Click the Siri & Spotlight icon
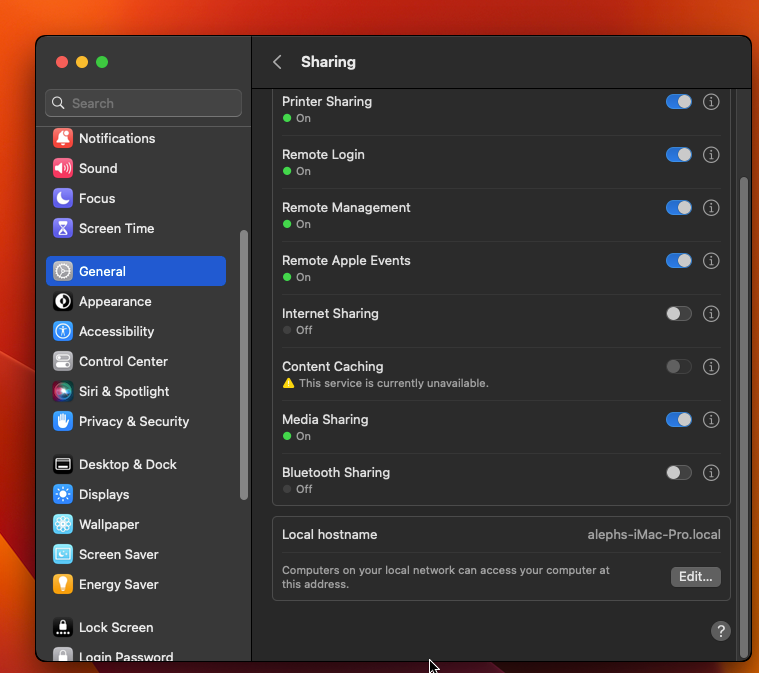The height and width of the screenshot is (673, 759). click(63, 391)
